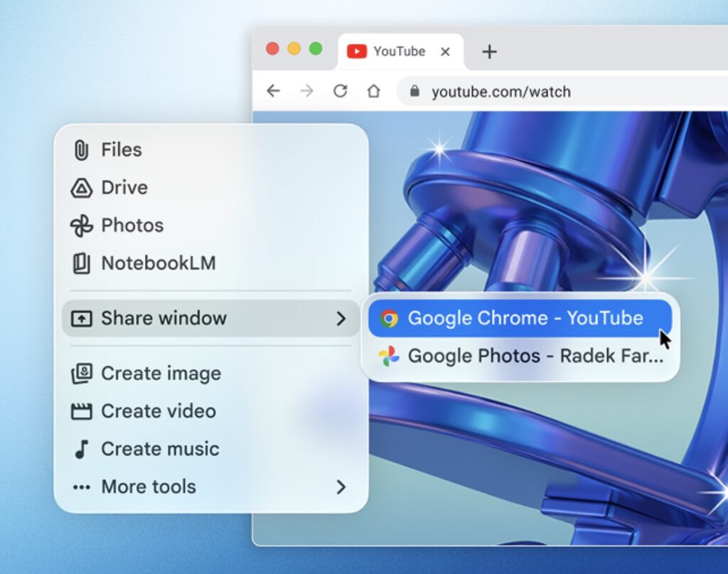Click the Photos pinwheel icon
This screenshot has width=728, height=574.
[x=81, y=226]
